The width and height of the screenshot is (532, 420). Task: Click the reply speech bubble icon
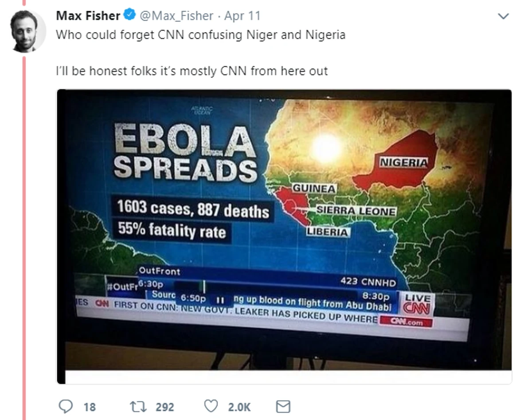point(65,406)
